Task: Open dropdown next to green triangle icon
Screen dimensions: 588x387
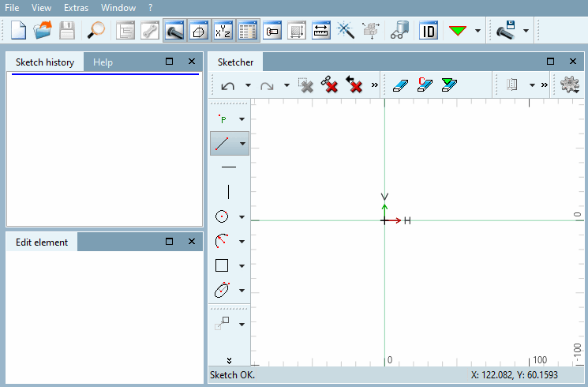Action: 478,31
